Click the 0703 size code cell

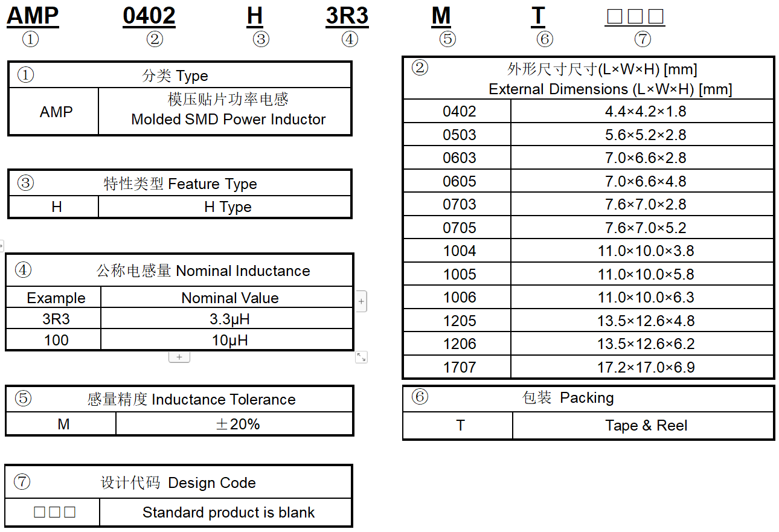(x=458, y=204)
